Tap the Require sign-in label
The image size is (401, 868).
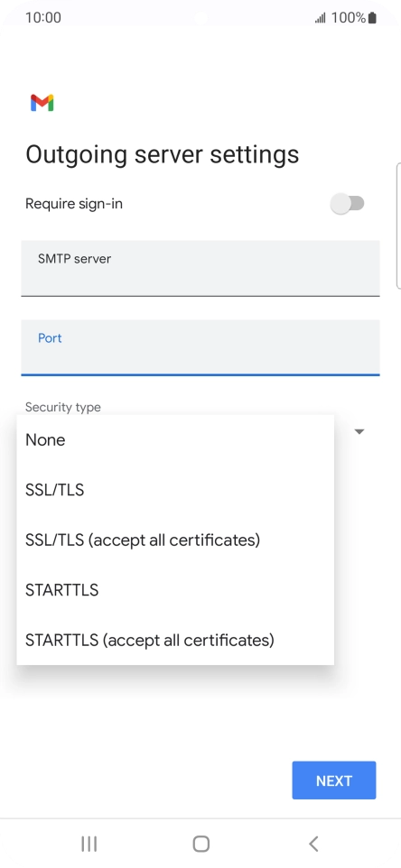click(x=74, y=204)
